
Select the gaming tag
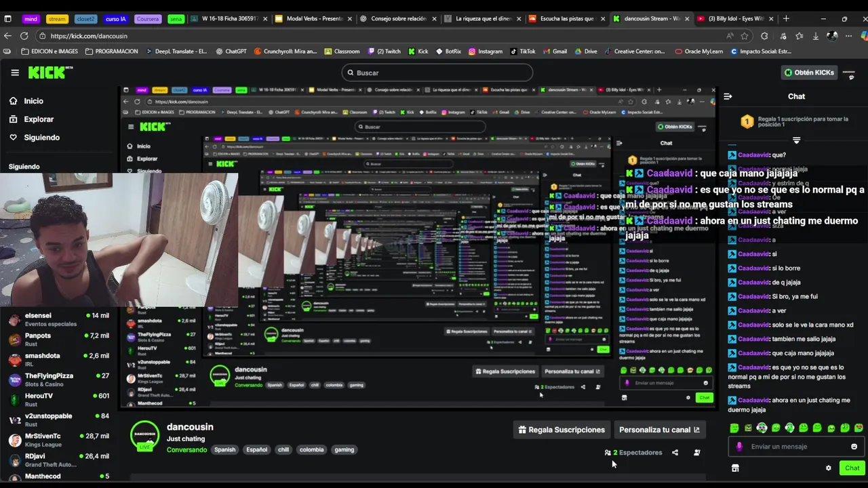point(344,449)
